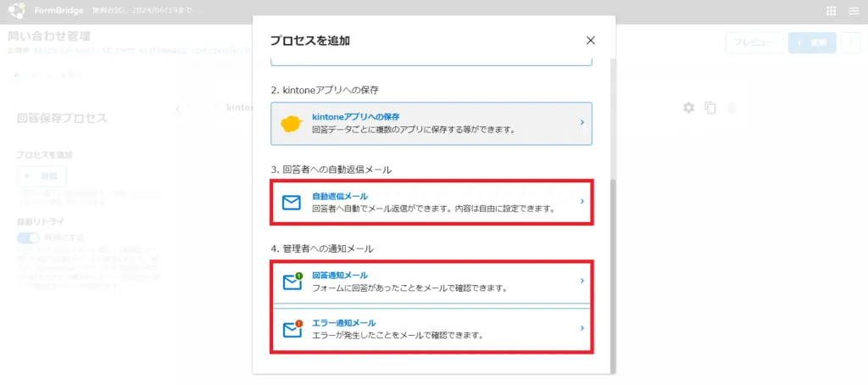Click the response notification mail icon
The height and width of the screenshot is (385, 868).
pyautogui.click(x=292, y=281)
